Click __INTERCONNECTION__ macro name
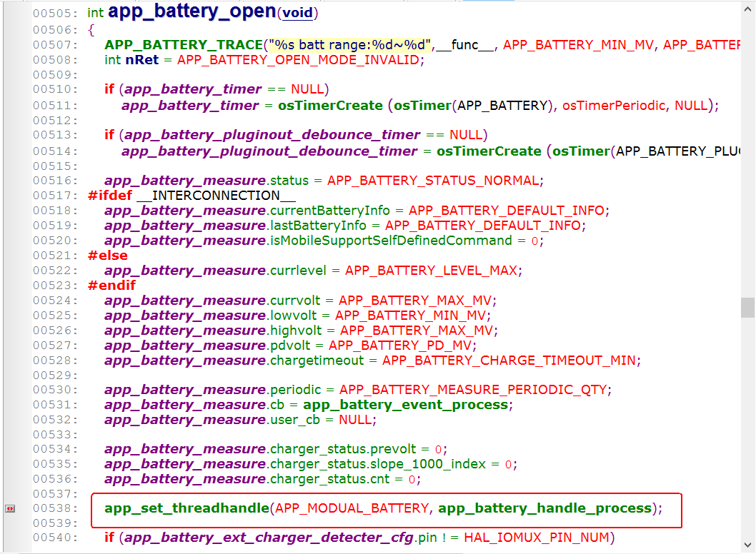Image resolution: width=756 pixels, height=554 pixels. [216, 196]
